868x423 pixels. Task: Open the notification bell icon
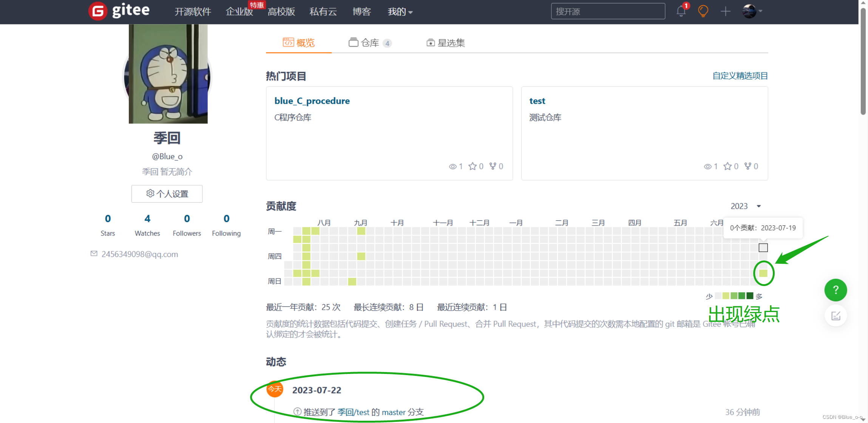[681, 11]
